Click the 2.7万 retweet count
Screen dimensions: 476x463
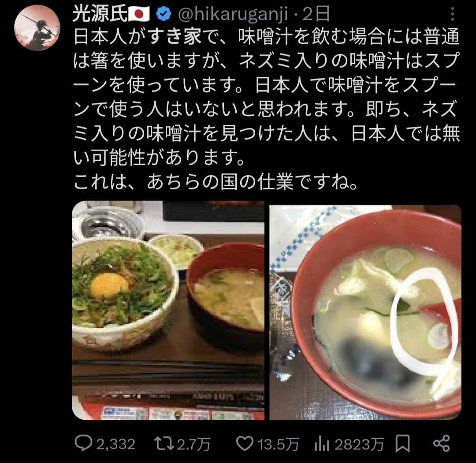193,444
